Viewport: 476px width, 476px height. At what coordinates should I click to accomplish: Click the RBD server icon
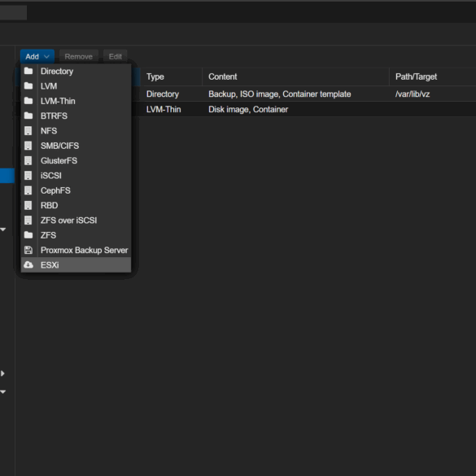(28, 205)
